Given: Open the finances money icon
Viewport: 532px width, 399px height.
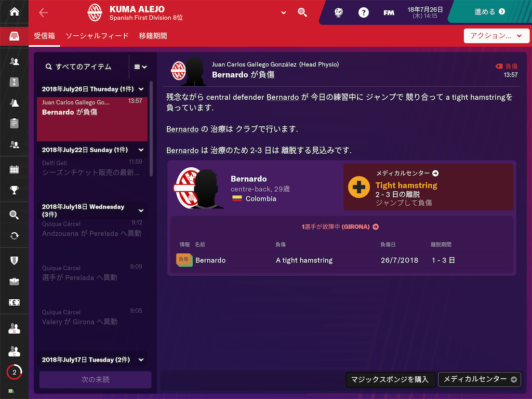Looking at the screenshot, I should coord(14,302).
